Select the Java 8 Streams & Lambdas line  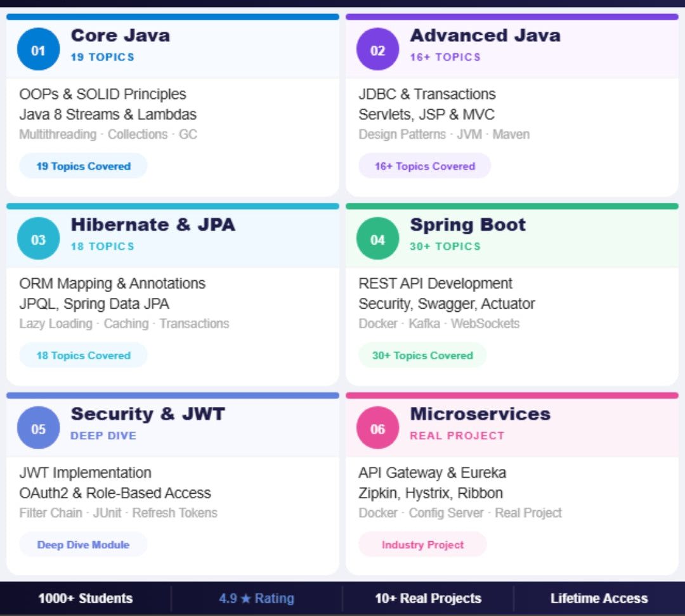pos(108,114)
